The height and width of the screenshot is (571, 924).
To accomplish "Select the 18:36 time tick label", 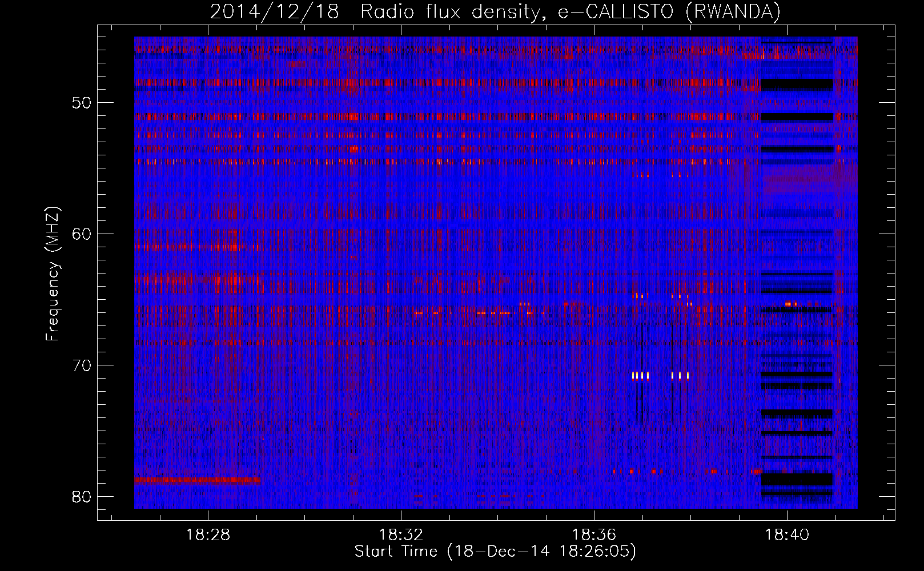I will pos(594,535).
